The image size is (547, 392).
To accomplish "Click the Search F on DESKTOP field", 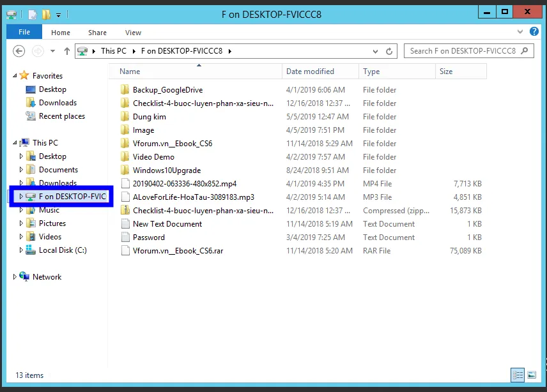I will click(x=463, y=51).
